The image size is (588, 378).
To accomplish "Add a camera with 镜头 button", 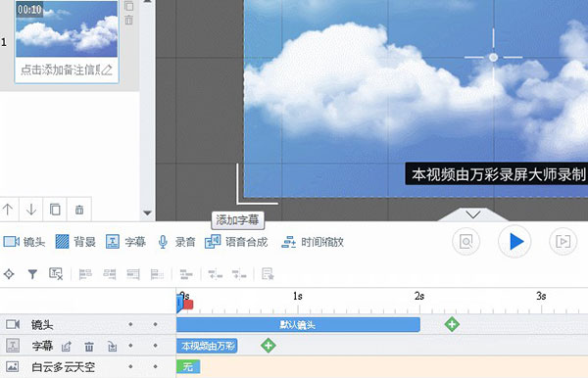I will [x=24, y=242].
